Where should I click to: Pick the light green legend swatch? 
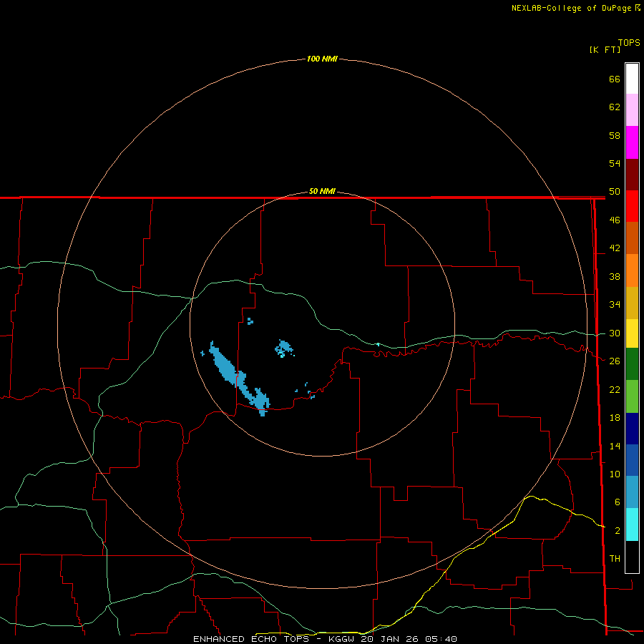coord(632,396)
